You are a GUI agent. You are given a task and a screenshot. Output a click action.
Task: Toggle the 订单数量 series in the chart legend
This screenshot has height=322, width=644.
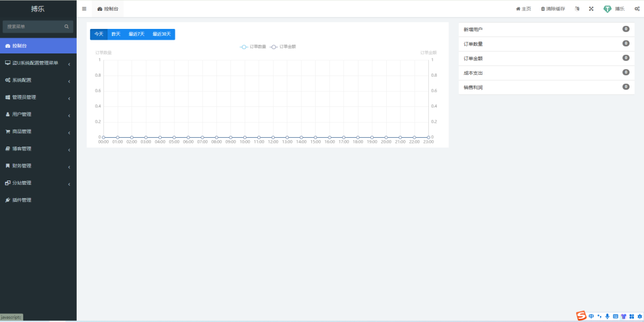coord(253,47)
